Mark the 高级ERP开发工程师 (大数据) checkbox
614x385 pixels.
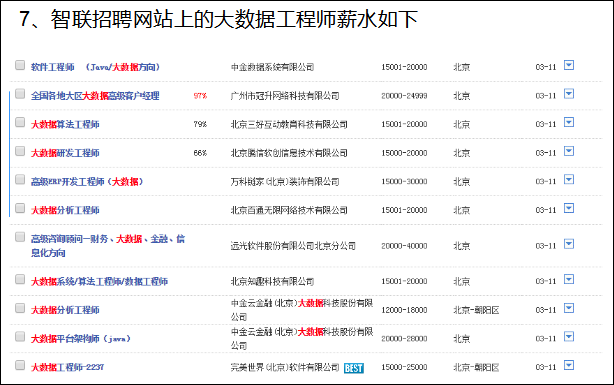point(20,179)
